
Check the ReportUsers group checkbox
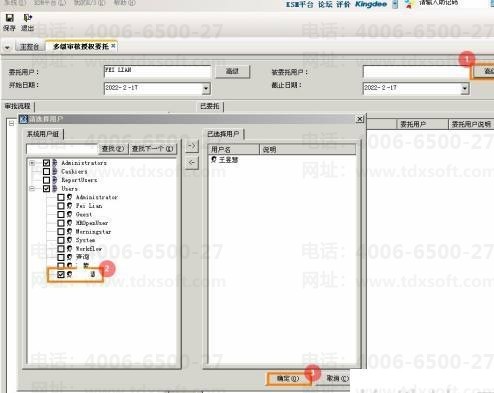coord(46,180)
